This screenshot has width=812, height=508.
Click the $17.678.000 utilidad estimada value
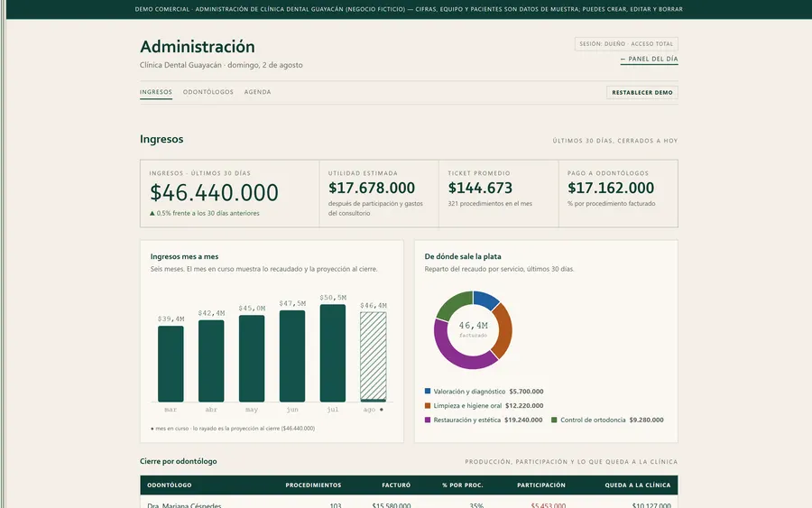click(372, 188)
